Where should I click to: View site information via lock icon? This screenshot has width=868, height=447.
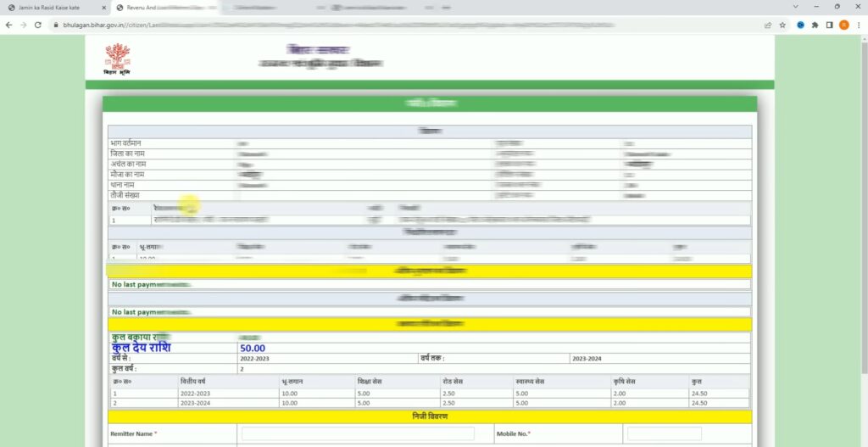[55, 25]
